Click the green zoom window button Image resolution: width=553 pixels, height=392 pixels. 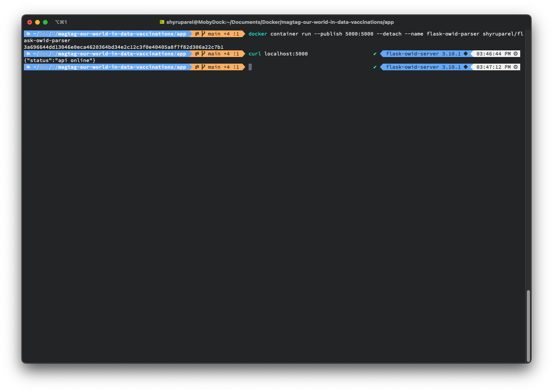click(x=45, y=22)
